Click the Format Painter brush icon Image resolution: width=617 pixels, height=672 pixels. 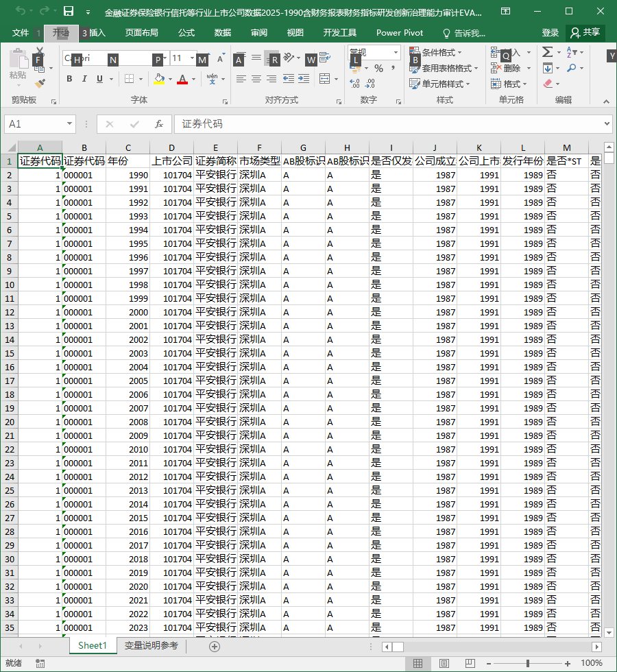click(40, 84)
